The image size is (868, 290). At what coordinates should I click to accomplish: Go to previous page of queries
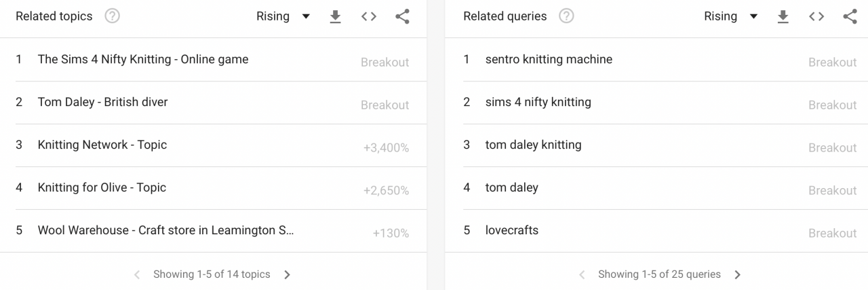click(x=582, y=275)
